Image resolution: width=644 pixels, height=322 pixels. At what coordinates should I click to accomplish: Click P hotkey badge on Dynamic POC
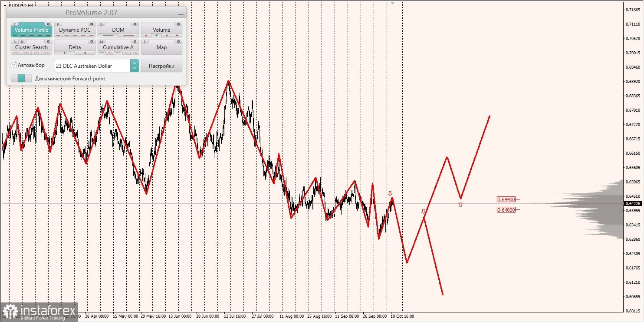click(x=58, y=24)
